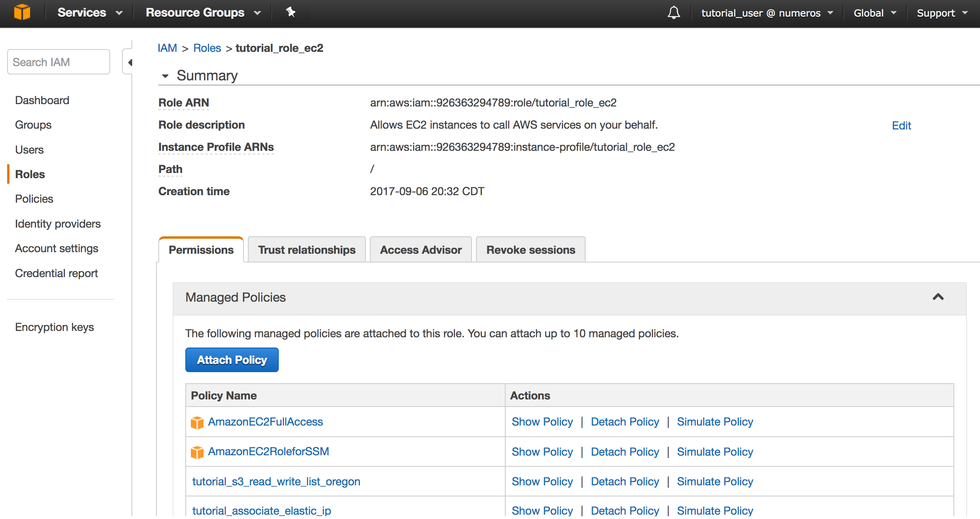Open the tutorial_user account dropdown

[767, 13]
